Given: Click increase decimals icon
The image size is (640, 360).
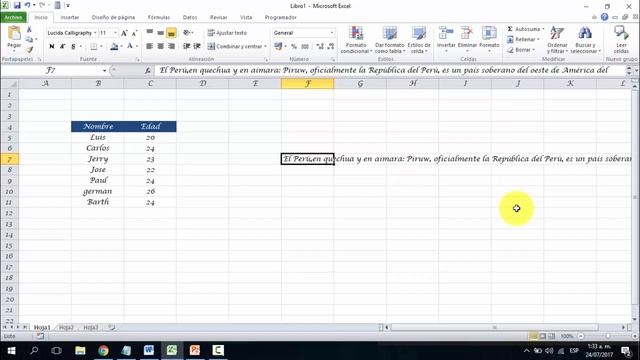Looking at the screenshot, I should pyautogui.click(x=320, y=47).
